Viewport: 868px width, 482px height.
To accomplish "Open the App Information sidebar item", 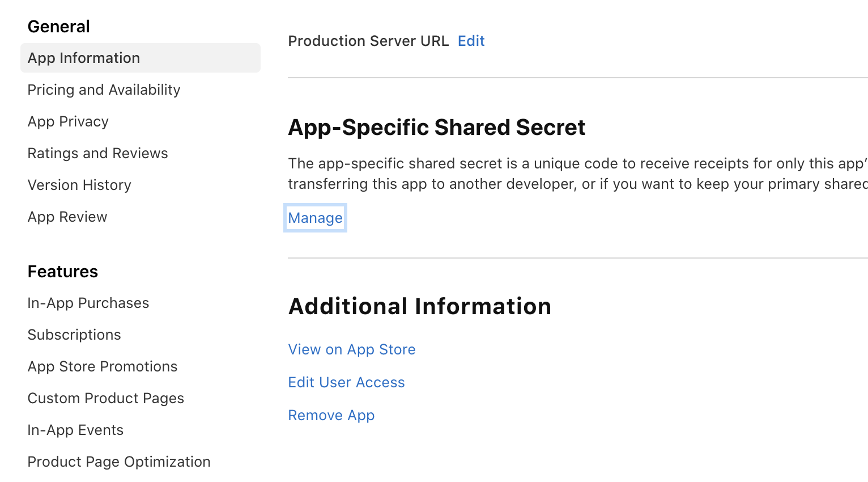I will (x=84, y=58).
